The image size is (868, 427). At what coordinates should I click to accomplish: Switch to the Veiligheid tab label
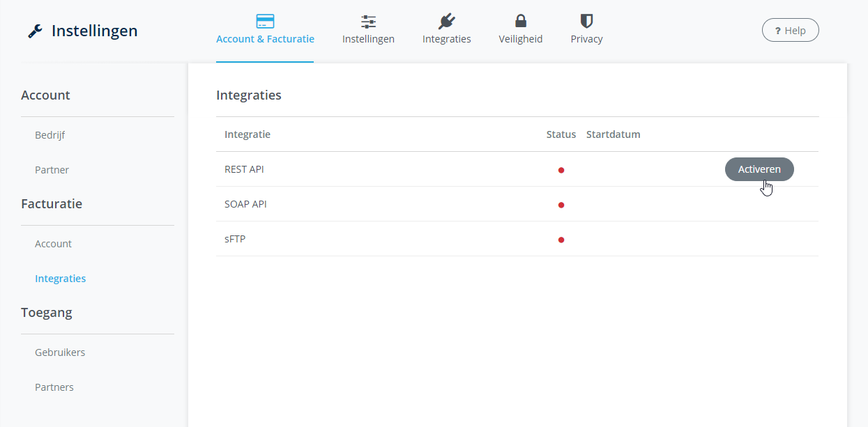(x=520, y=39)
